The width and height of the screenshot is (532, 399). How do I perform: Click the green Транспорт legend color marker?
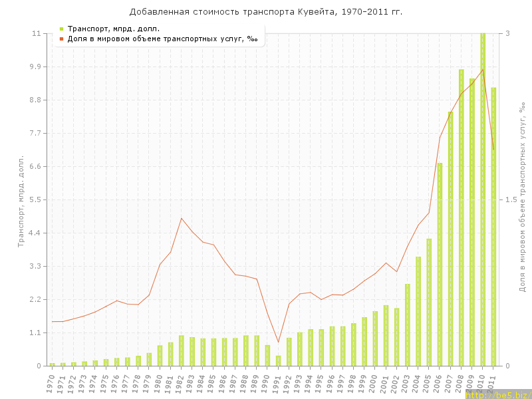61,29
